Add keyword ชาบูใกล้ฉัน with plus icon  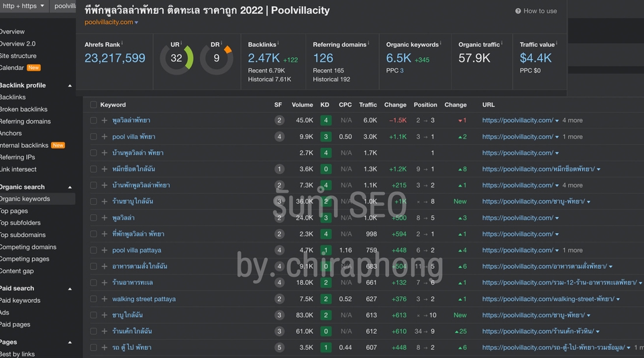(x=105, y=315)
